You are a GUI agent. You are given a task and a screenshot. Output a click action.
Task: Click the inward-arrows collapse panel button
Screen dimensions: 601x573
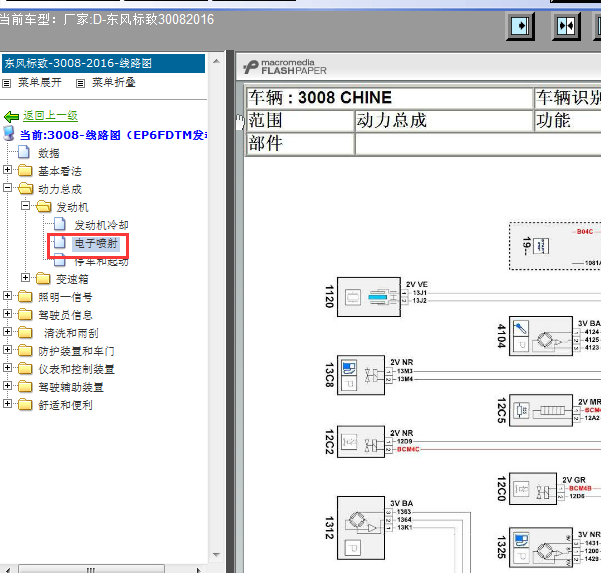pos(566,26)
